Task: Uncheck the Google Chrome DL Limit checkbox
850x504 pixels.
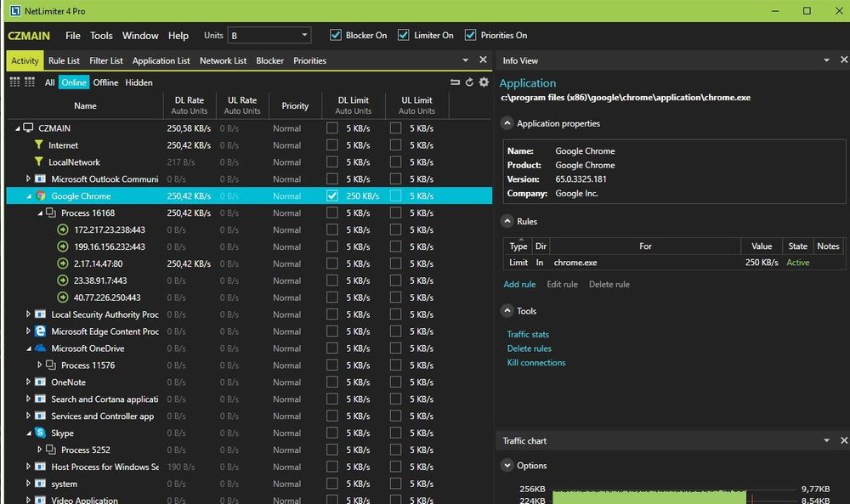Action: click(332, 195)
